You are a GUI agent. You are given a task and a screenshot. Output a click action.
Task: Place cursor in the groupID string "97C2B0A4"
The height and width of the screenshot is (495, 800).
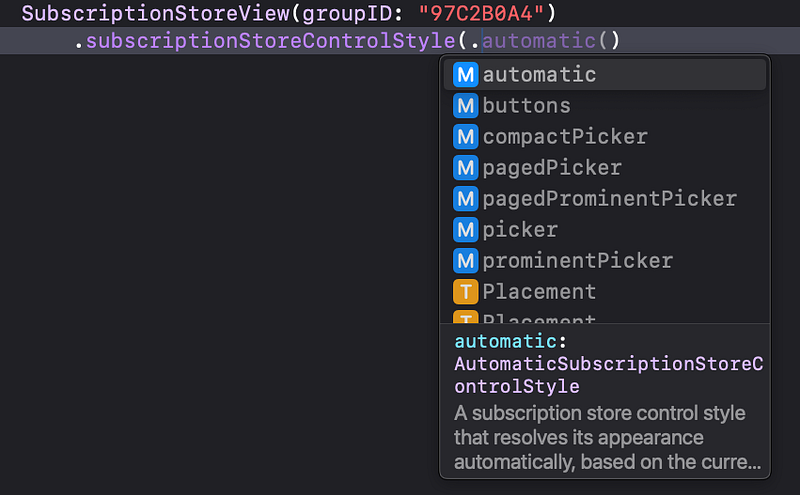(481, 13)
